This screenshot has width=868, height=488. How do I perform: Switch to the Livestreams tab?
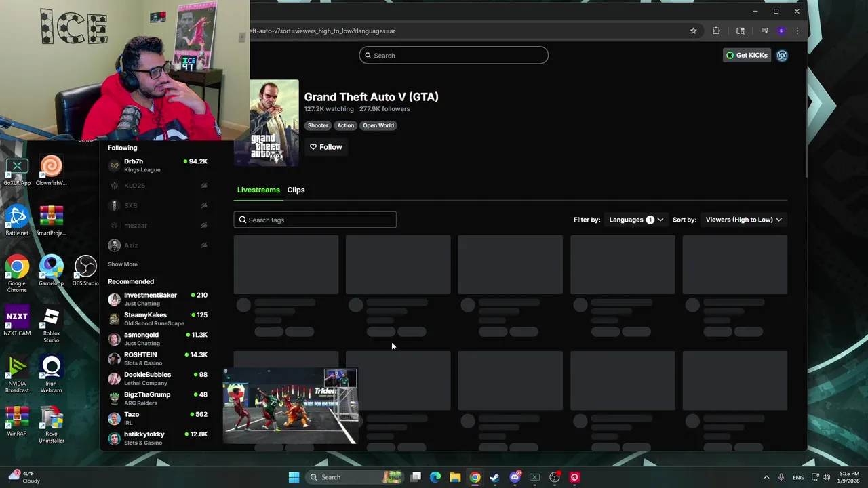pyautogui.click(x=258, y=190)
